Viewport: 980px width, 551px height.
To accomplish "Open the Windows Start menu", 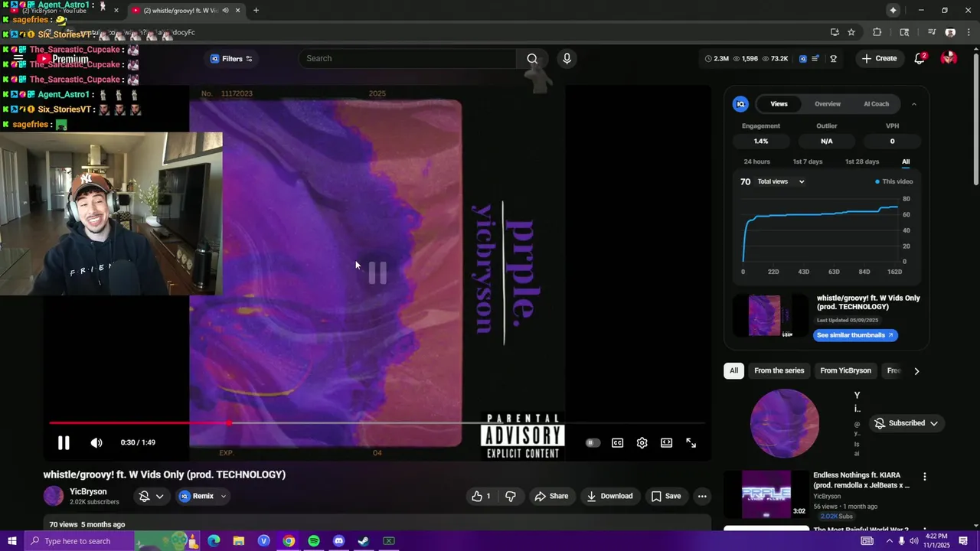I will coord(11,541).
